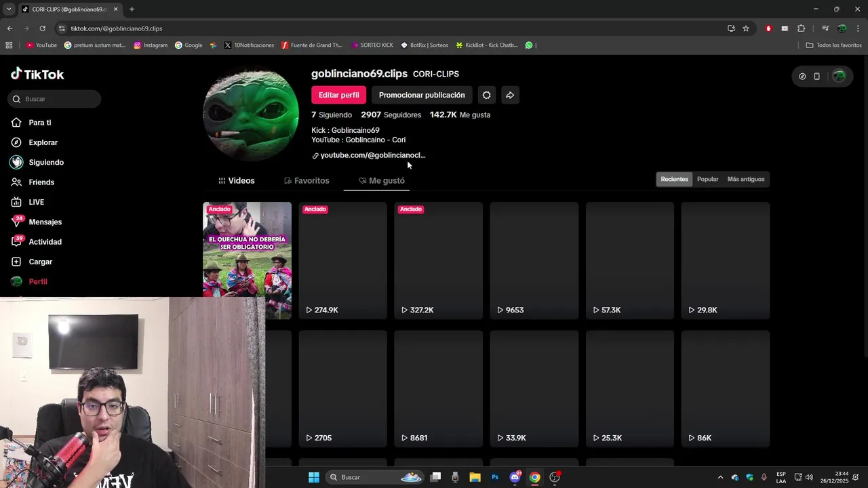Open KickBot bookmark

pyautogui.click(x=487, y=45)
